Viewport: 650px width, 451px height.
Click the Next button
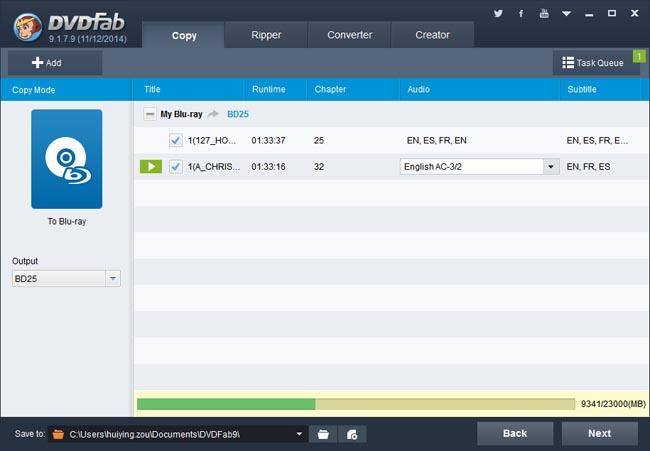(x=599, y=433)
